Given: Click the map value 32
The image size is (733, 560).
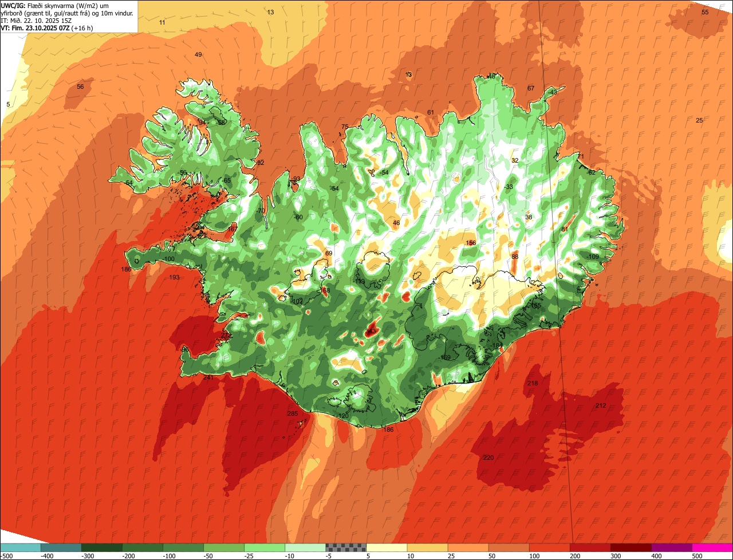Looking at the screenshot, I should click(515, 160).
